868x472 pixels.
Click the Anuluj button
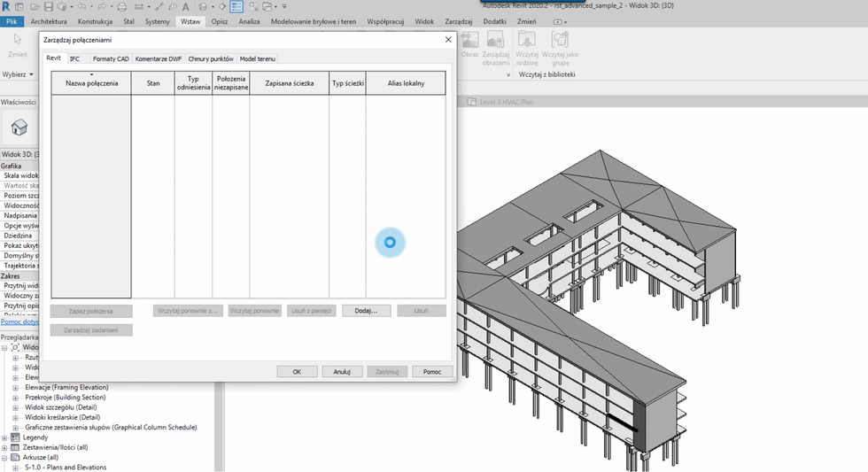[x=342, y=372]
